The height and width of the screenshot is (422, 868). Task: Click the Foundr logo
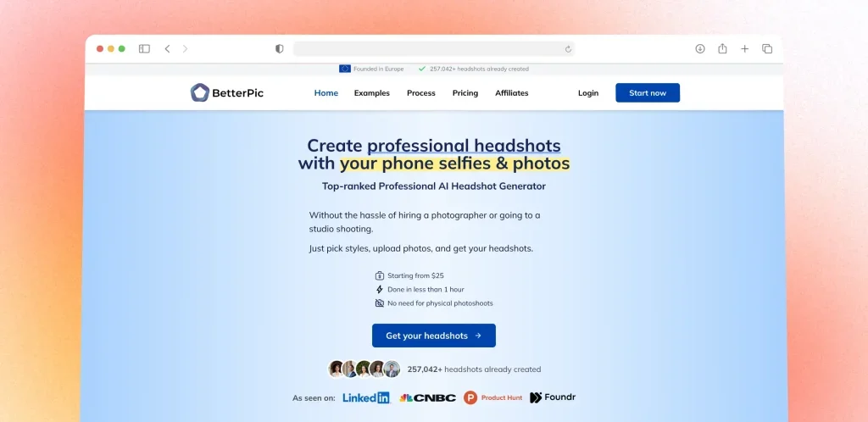point(553,397)
